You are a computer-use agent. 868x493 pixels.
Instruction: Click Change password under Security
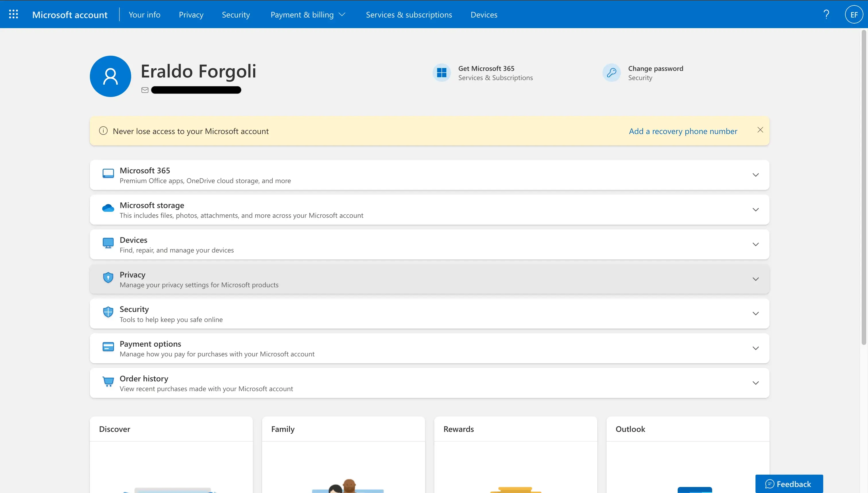(x=656, y=68)
